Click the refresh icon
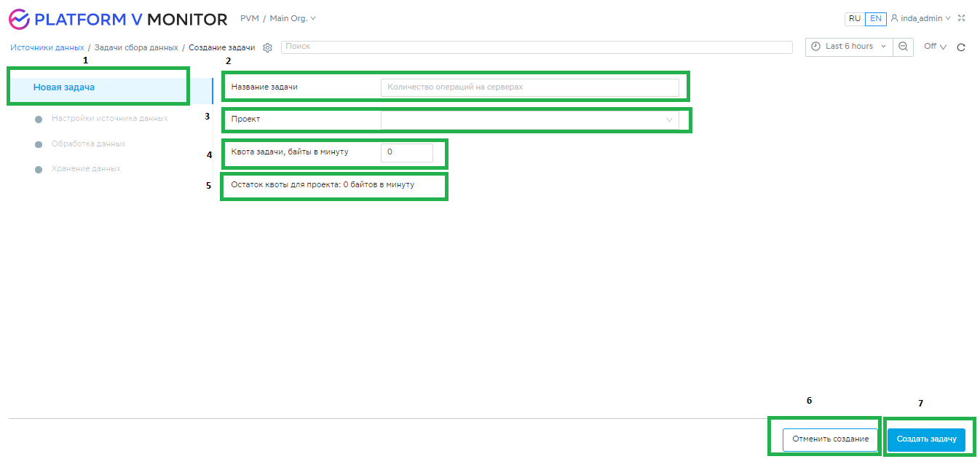 click(x=960, y=47)
